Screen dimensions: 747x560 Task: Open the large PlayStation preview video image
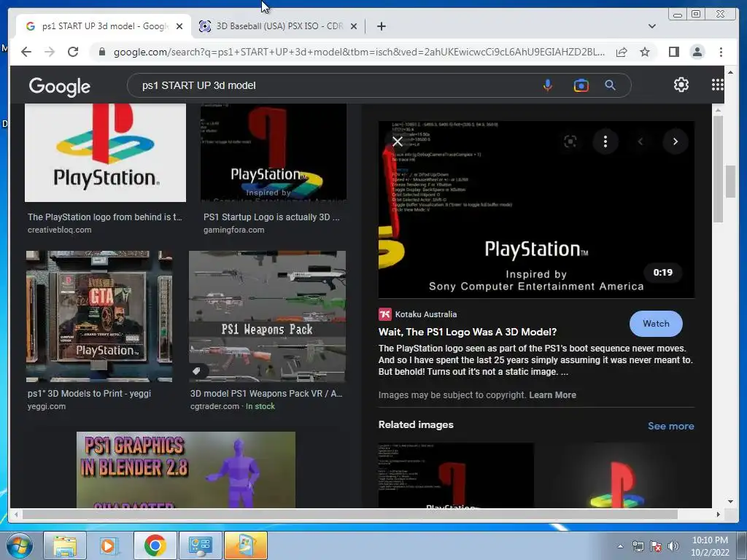click(x=536, y=209)
